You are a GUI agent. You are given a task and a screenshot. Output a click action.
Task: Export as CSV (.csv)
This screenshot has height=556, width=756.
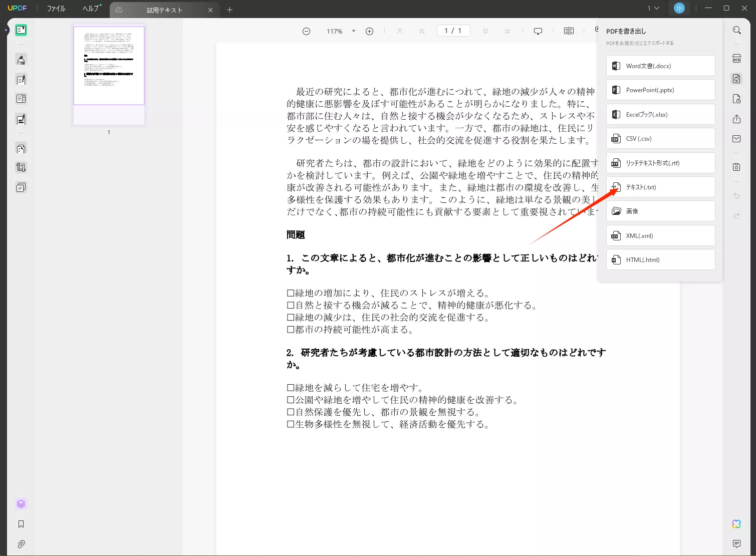point(660,138)
